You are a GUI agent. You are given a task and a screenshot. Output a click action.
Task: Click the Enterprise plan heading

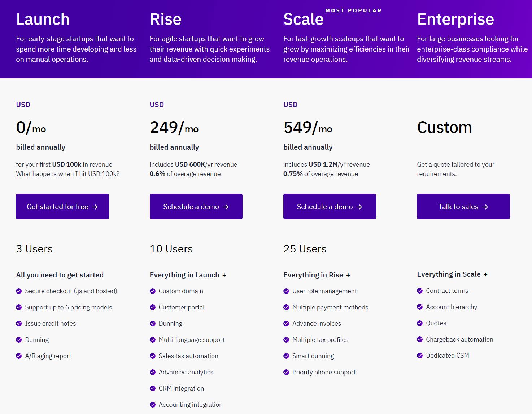455,19
